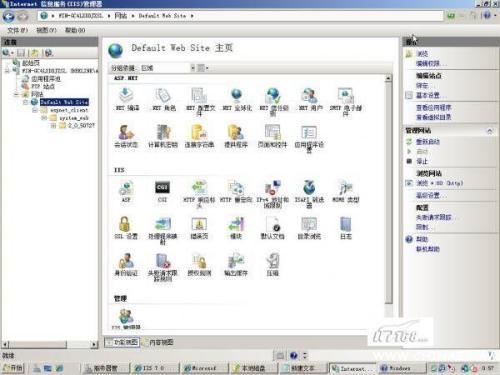Screen dimensions: 500x375
Task: Open the authentication icon
Action: click(126, 261)
